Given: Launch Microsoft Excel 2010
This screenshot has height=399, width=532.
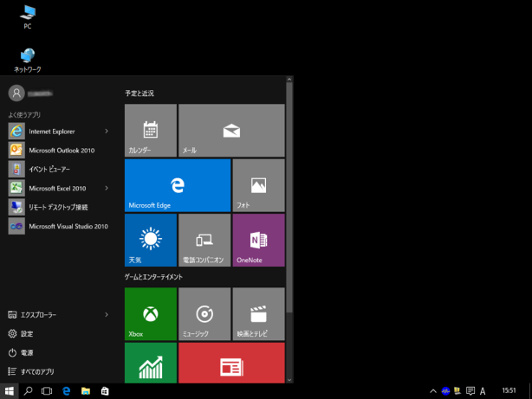Looking at the screenshot, I should tap(58, 188).
